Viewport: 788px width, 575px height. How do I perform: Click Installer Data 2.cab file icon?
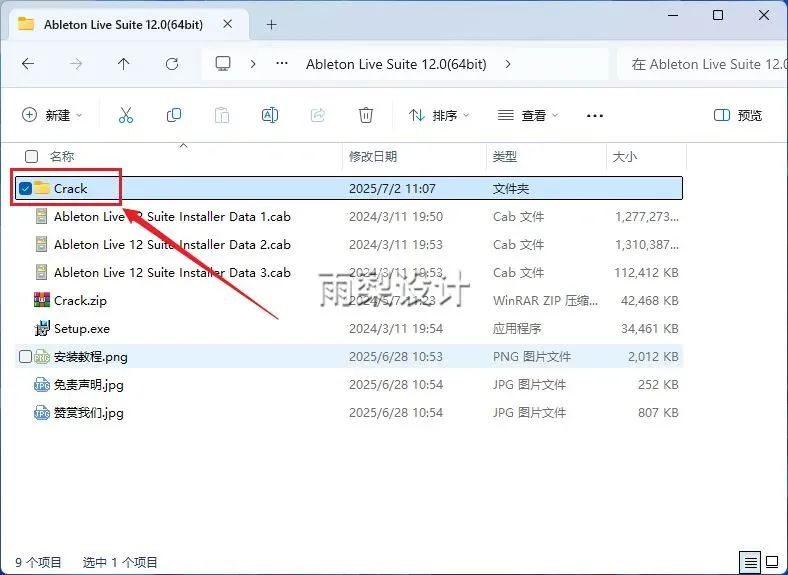[41, 244]
